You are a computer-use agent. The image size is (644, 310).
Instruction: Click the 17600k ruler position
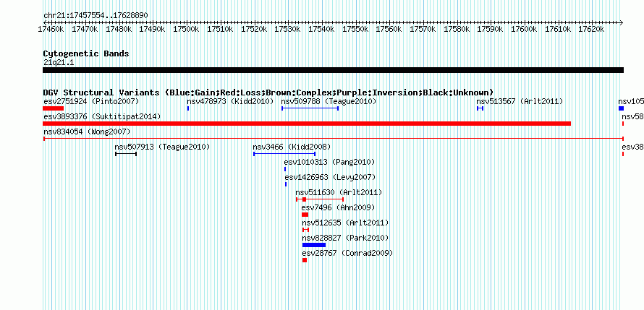click(x=524, y=29)
